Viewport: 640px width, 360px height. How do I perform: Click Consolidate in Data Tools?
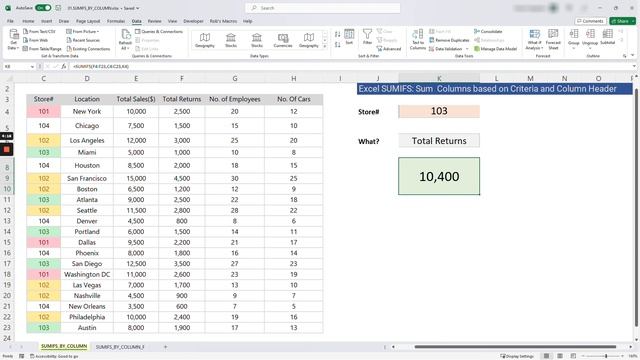pos(488,31)
